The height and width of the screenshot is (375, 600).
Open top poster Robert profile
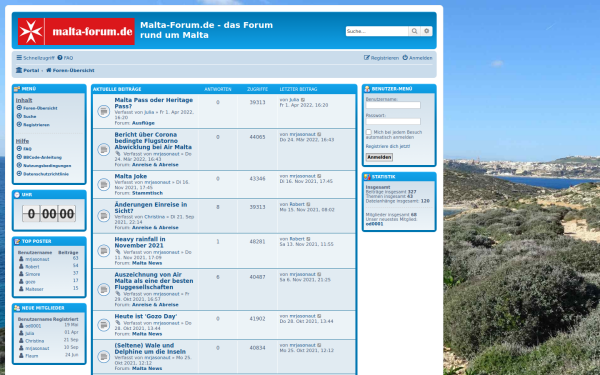[32, 267]
